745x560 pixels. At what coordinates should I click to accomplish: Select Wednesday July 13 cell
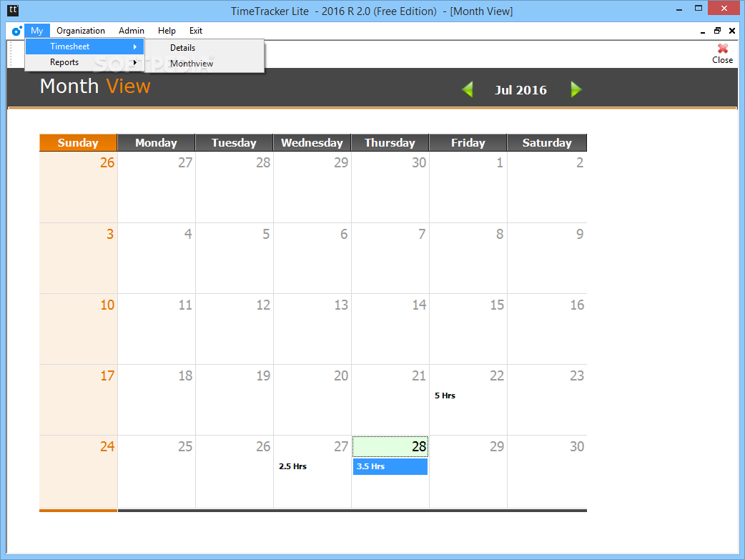(x=312, y=329)
